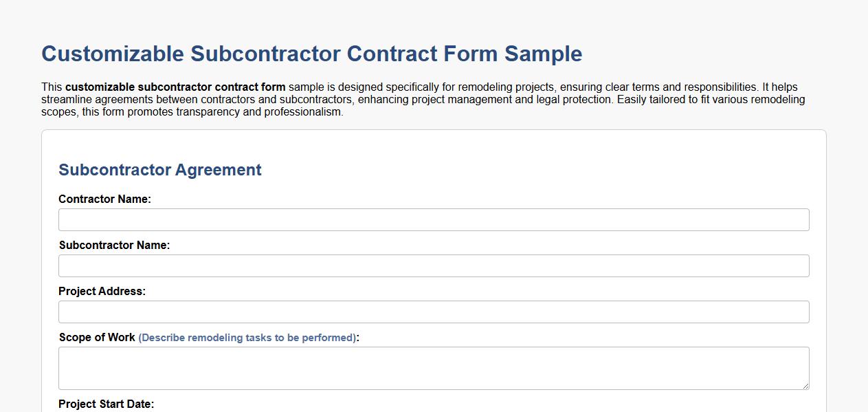This screenshot has width=868, height=412.
Task: Click the describe remodeling tasks hint text
Action: coord(247,338)
